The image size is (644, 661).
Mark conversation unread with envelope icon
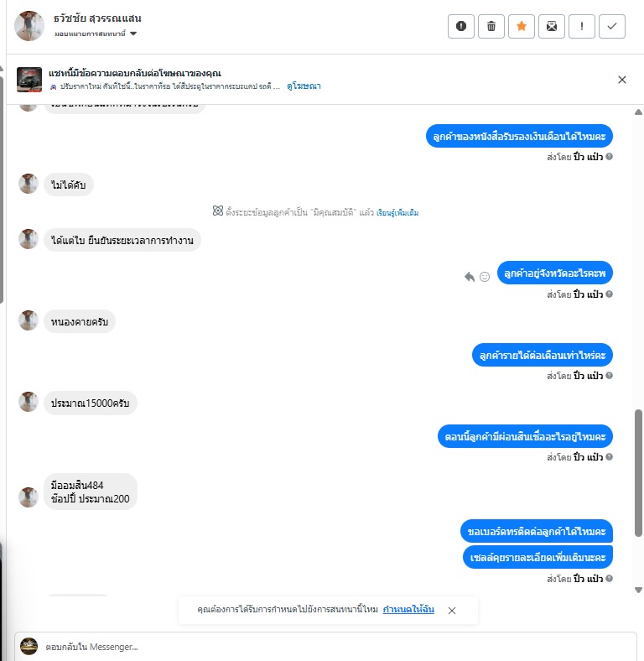pyautogui.click(x=552, y=26)
